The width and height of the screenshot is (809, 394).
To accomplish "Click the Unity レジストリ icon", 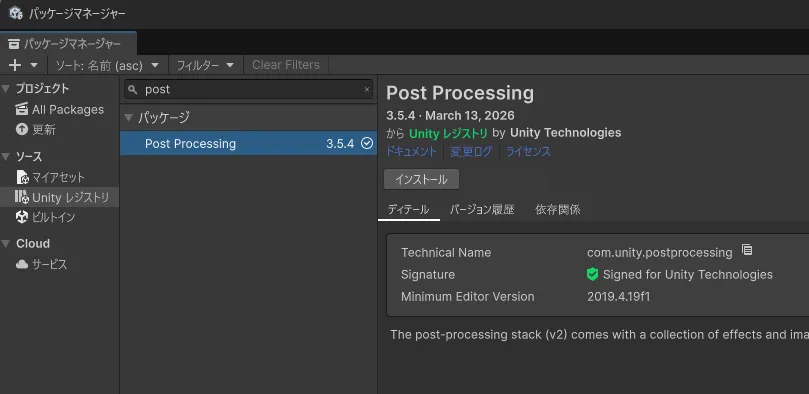I will 22,197.
